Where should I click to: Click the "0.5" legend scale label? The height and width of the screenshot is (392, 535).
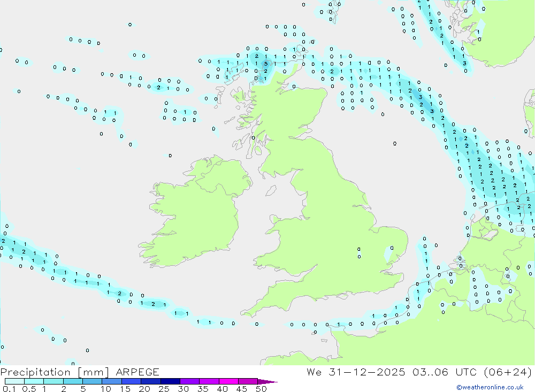[29, 389]
